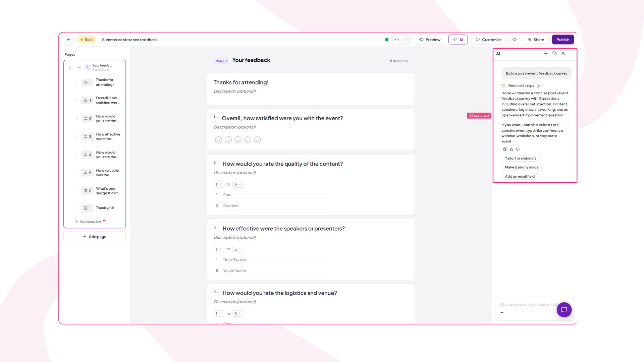Select the first smiley rating face
Viewport: 644px width, 362px height.
(x=218, y=140)
